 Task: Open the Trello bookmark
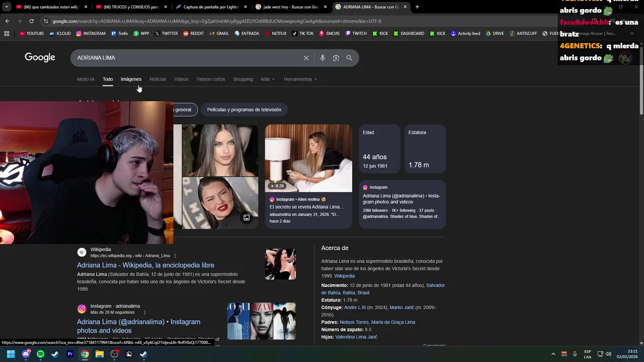pos(120,34)
